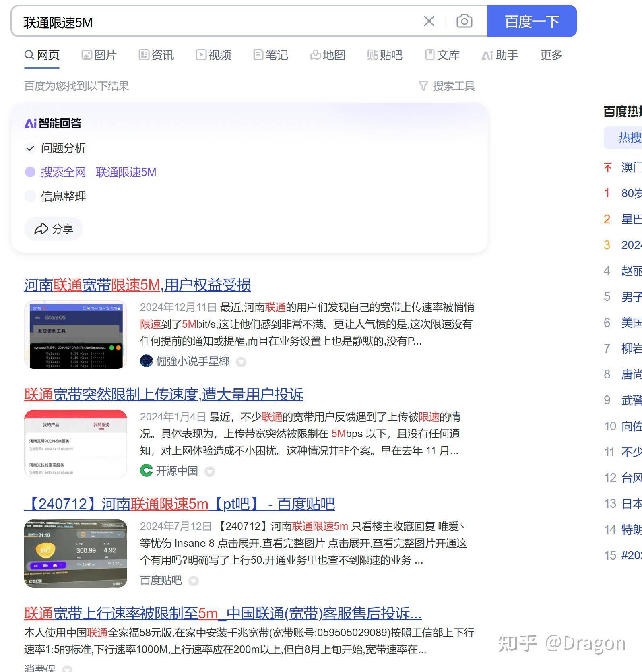
Task: Open hot search item ranked 9
Action: (x=631, y=400)
